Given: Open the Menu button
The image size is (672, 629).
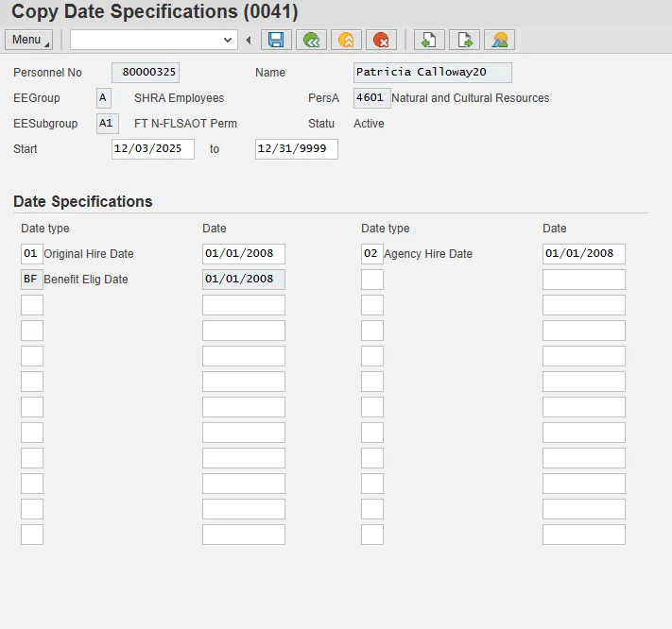Looking at the screenshot, I should pos(29,40).
